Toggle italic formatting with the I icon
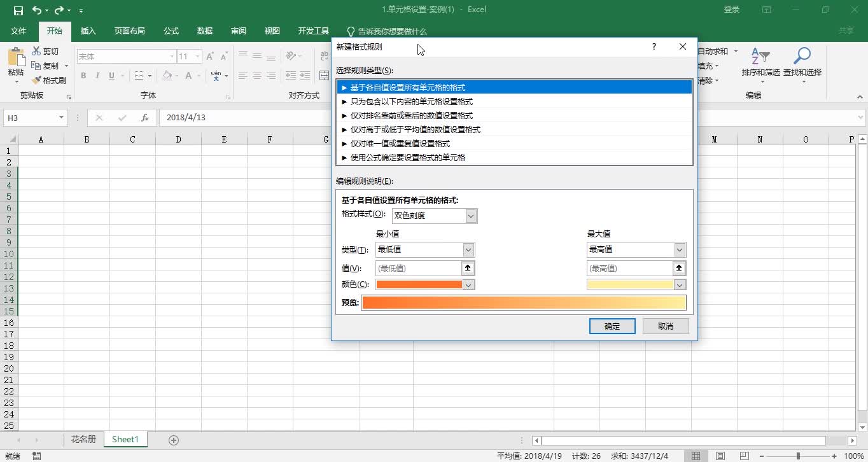 (97, 75)
